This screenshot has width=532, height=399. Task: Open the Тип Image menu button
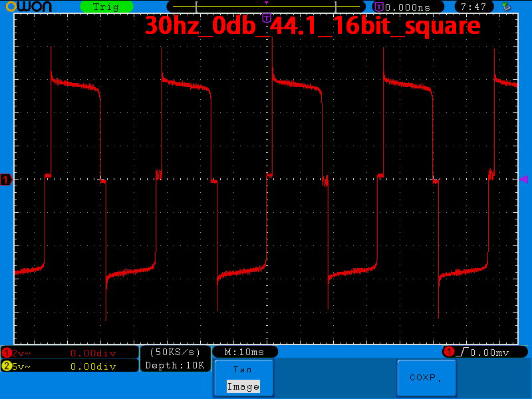244,378
